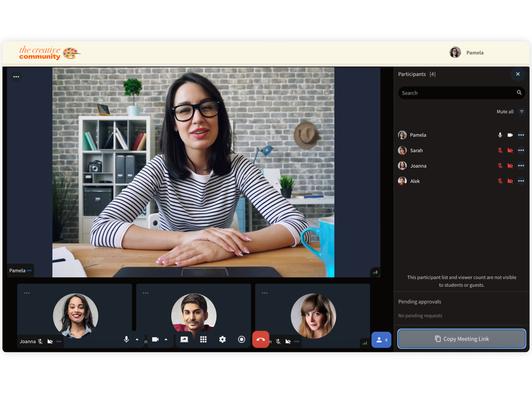Hang up with the red phone button

pyautogui.click(x=260, y=339)
